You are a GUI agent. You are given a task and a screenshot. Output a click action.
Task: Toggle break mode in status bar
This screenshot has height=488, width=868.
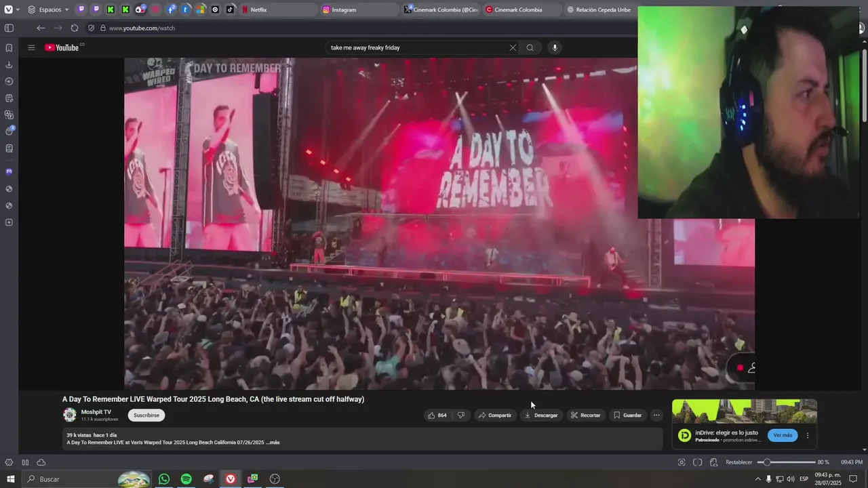(x=25, y=462)
